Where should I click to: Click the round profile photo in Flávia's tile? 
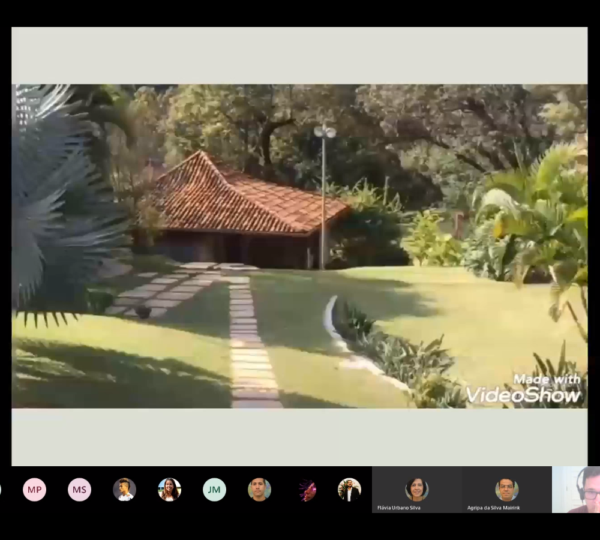click(416, 488)
